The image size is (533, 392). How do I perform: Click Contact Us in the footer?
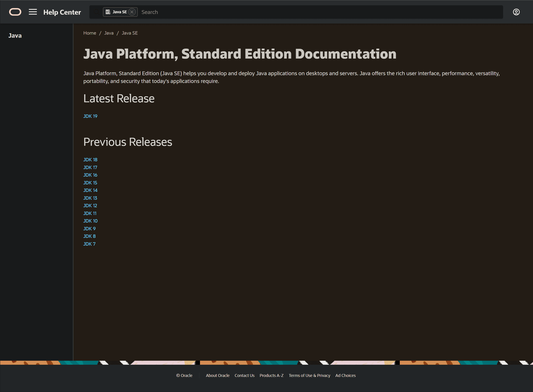(x=244, y=375)
